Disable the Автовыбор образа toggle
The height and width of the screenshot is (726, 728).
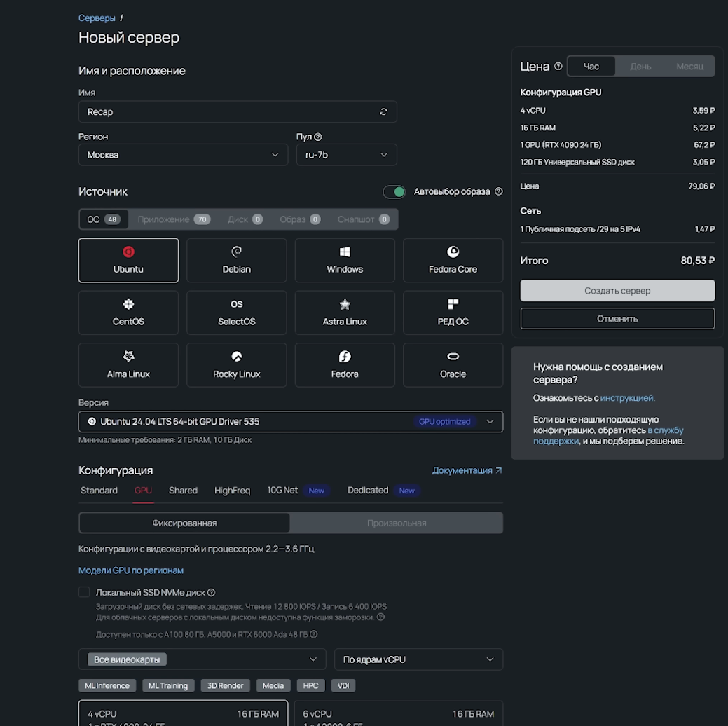click(394, 191)
